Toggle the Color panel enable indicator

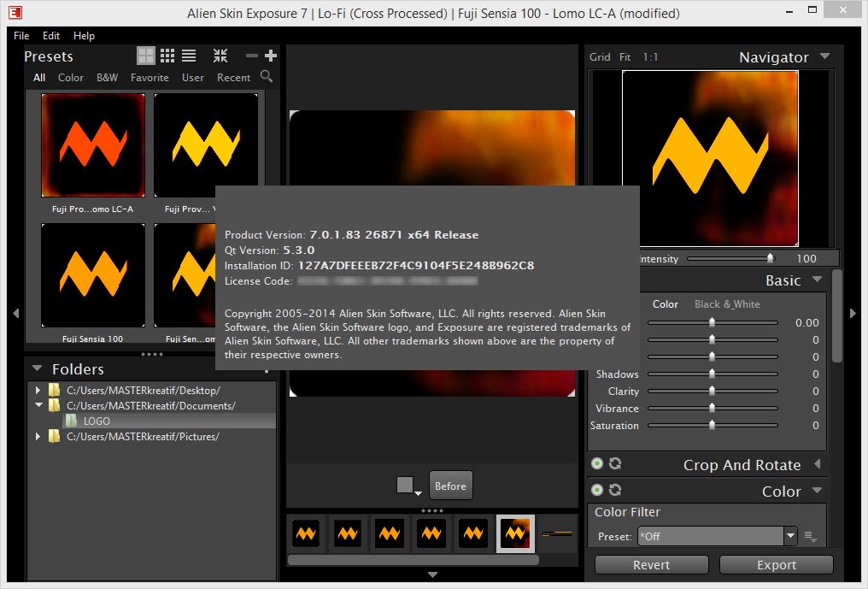(x=596, y=490)
